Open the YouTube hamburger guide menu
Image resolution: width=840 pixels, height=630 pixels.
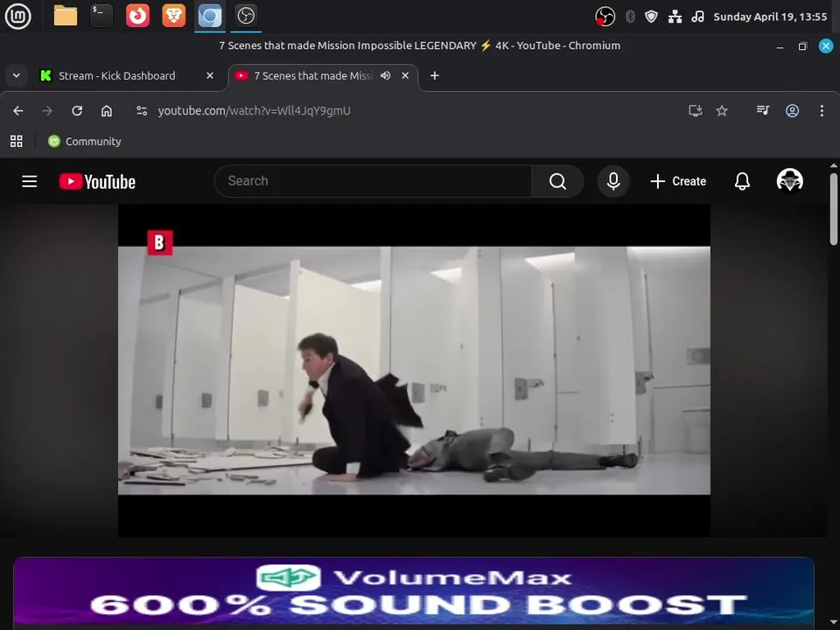[30, 182]
